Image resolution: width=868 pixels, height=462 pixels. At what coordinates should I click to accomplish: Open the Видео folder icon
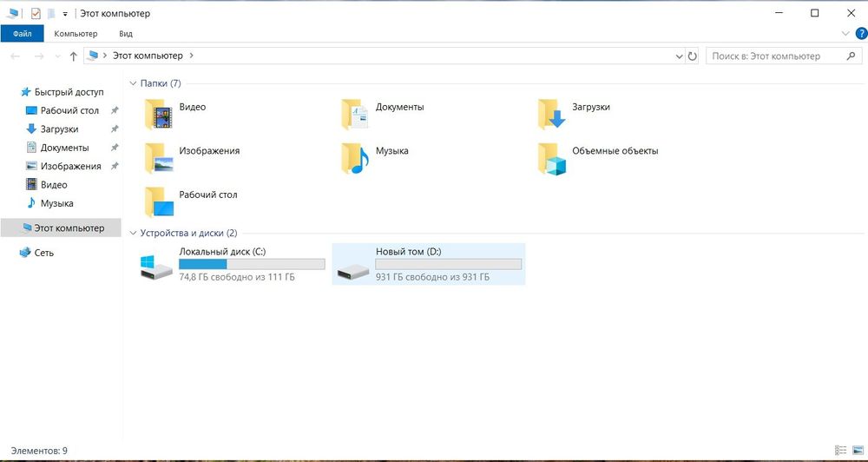tap(159, 115)
